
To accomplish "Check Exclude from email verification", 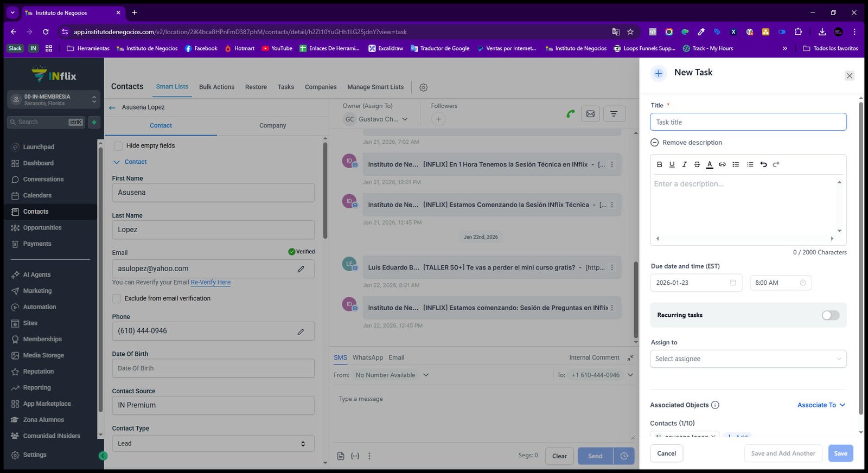I will (116, 298).
